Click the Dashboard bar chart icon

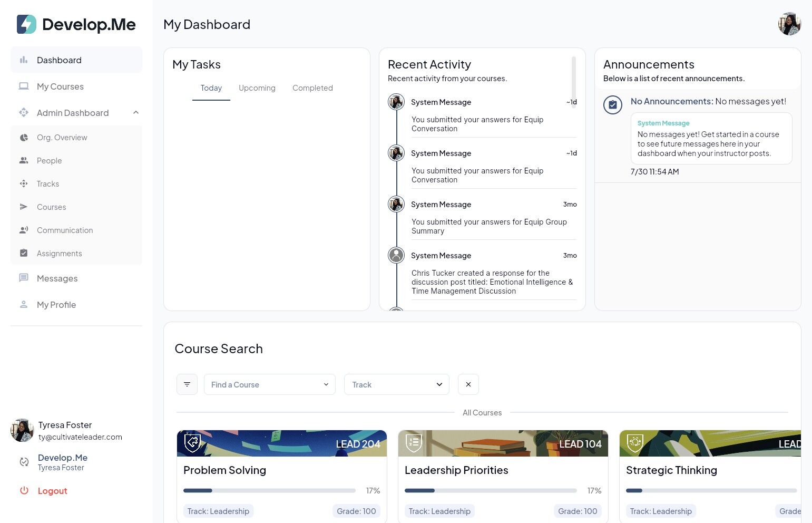click(24, 60)
